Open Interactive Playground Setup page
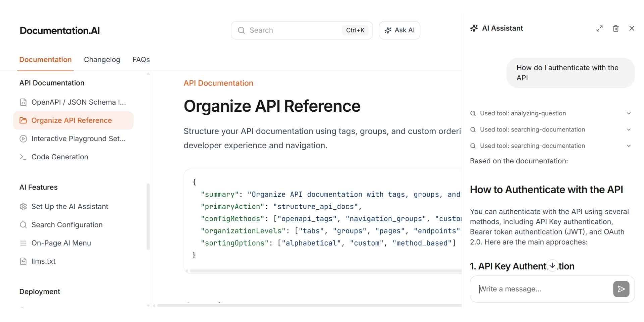Image resolution: width=644 pixels, height=322 pixels. click(x=73, y=139)
